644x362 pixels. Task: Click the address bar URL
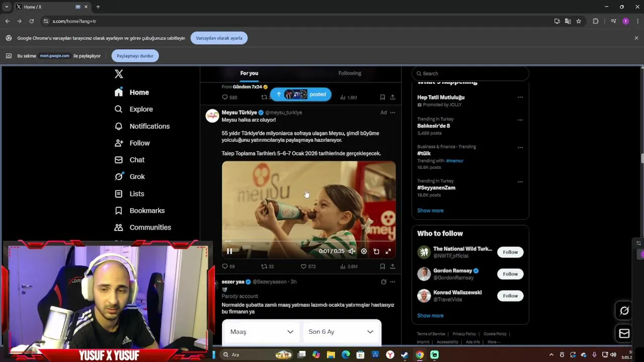click(74, 21)
